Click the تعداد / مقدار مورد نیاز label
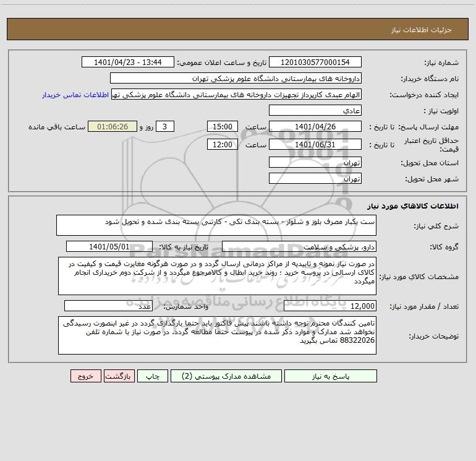Screen dimensions: 476x461 click(424, 306)
